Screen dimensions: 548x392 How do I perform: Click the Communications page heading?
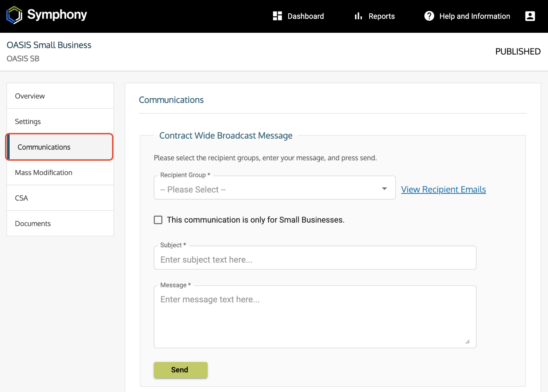[171, 100]
